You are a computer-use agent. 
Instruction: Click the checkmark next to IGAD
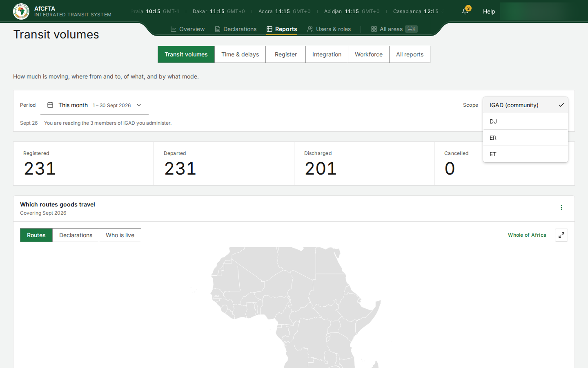coord(561,105)
